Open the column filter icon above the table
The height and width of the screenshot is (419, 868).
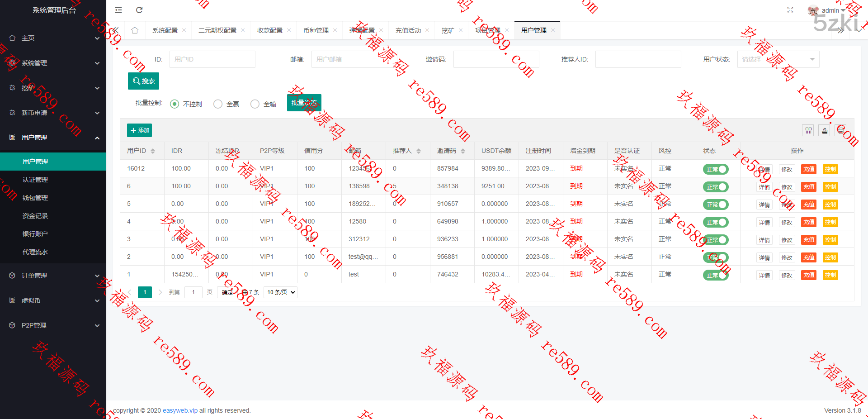click(x=808, y=131)
